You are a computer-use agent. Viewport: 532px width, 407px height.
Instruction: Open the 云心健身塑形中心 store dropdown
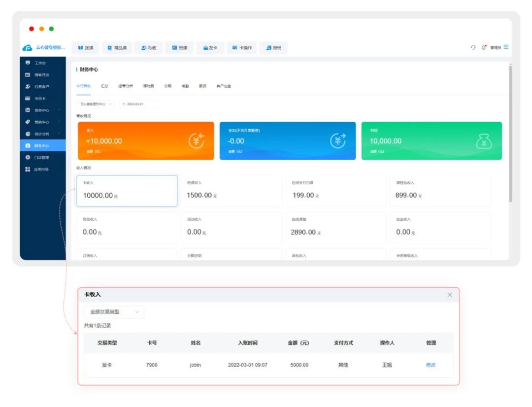pos(96,104)
